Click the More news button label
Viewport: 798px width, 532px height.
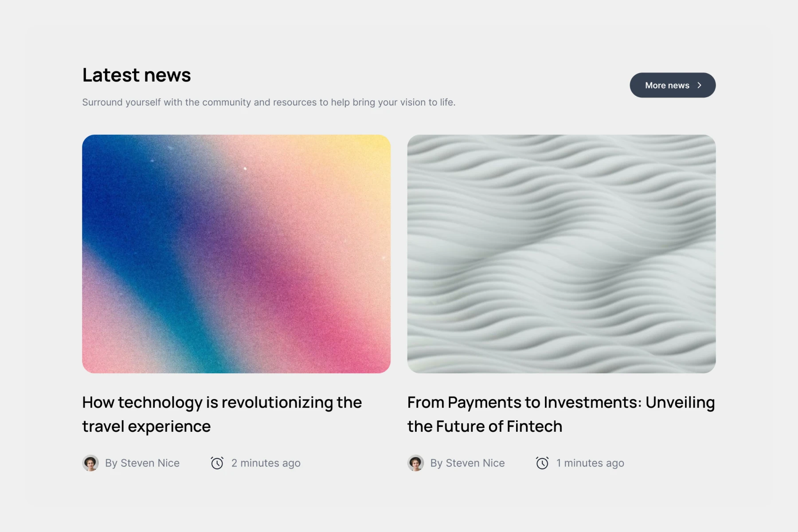667,85
